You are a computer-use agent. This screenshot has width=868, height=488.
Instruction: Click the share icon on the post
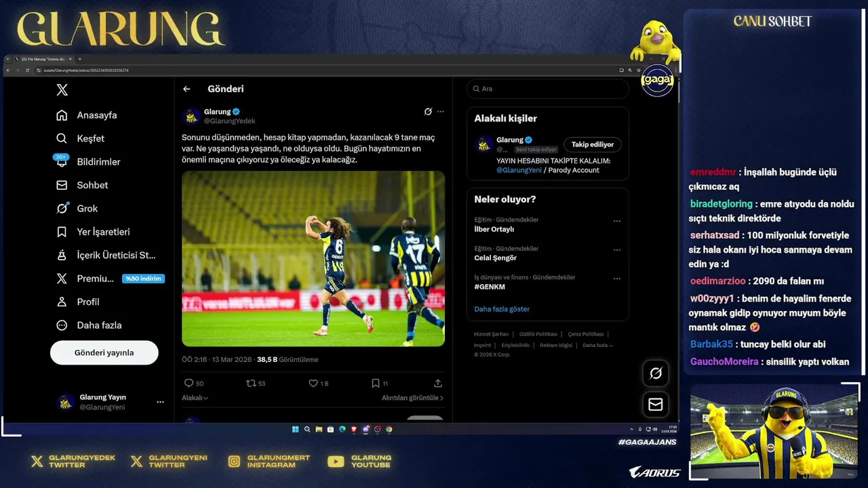pyautogui.click(x=438, y=383)
